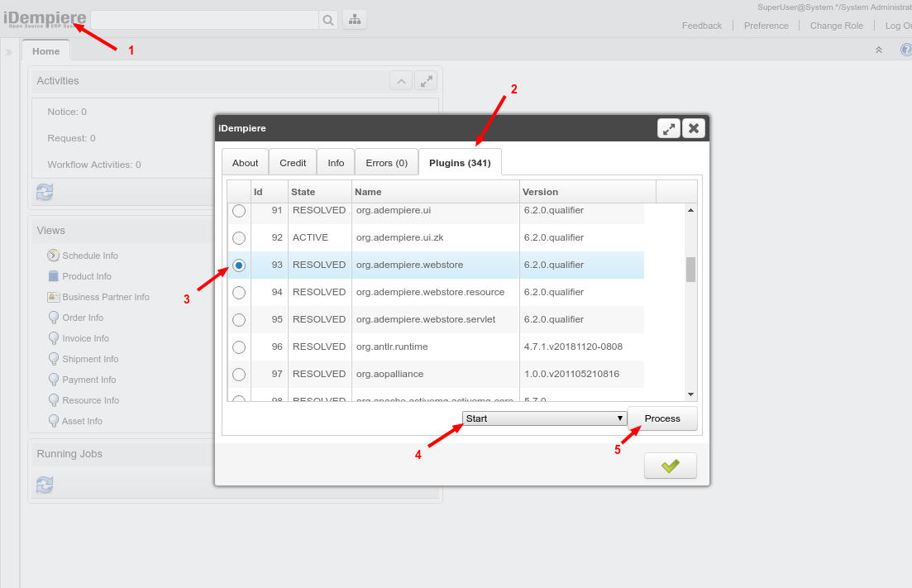Refresh the Running Jobs panel
This screenshot has height=588, width=912.
44,485
